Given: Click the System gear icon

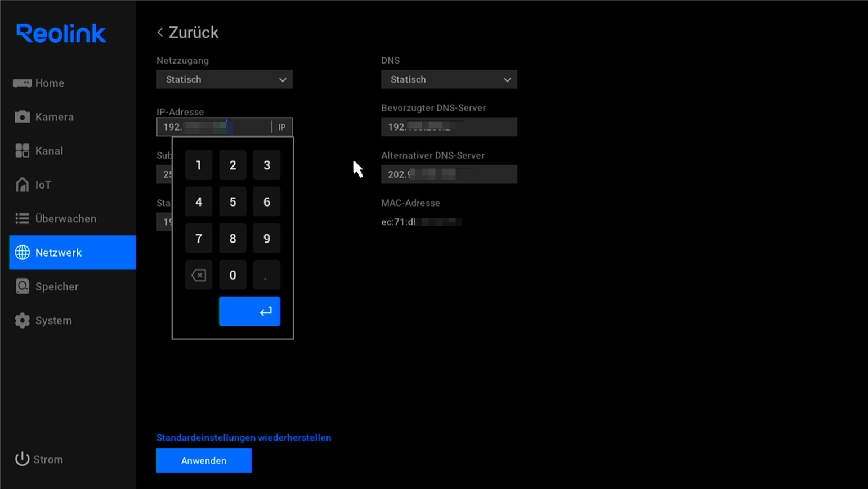Looking at the screenshot, I should pos(22,320).
